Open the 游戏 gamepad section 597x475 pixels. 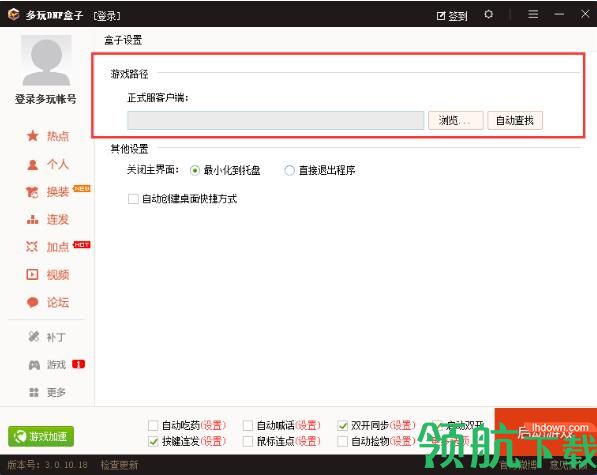click(47, 365)
